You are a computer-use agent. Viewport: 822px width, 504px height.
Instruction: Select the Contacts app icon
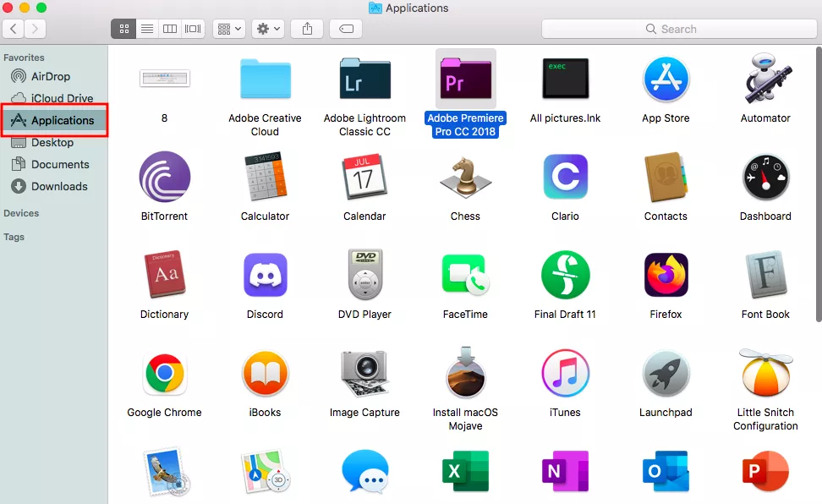pos(666,177)
